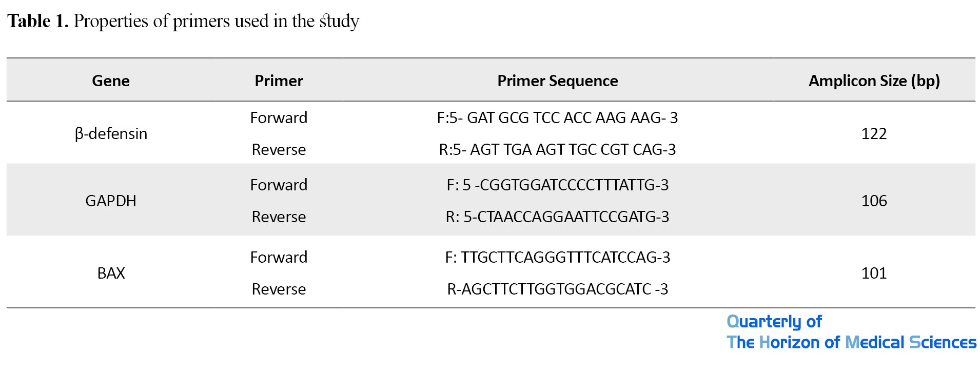This screenshot has height=372, width=980.
Task: Click the β-defensin reverse primer sequence
Action: coord(557,149)
